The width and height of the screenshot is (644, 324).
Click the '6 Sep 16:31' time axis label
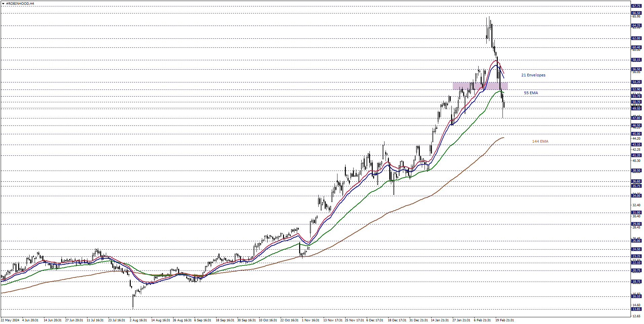tap(203, 320)
